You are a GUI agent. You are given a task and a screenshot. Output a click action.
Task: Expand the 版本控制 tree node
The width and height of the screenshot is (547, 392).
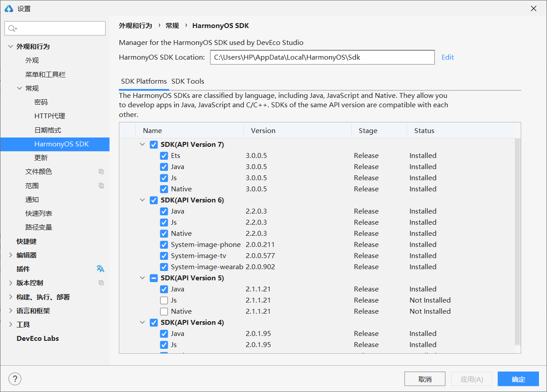click(11, 283)
